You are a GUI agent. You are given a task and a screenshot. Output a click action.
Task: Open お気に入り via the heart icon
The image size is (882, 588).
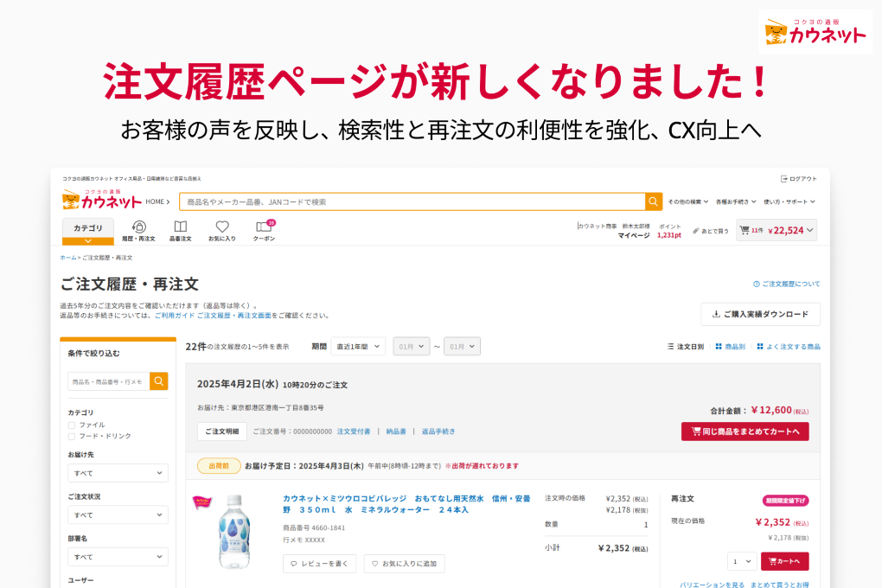(222, 229)
